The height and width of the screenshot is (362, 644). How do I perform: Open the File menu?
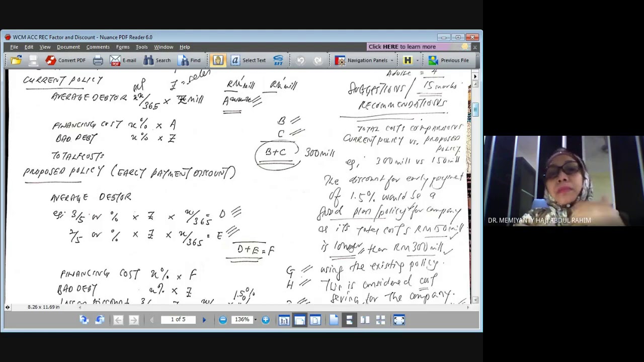point(14,47)
